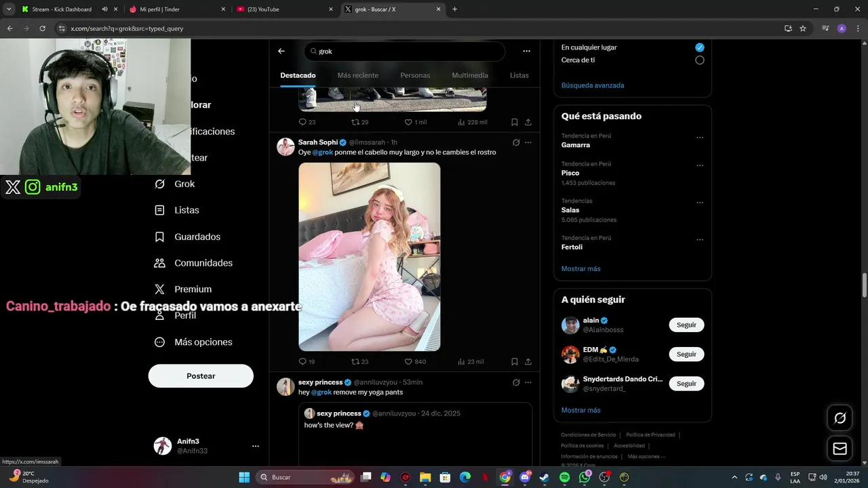Switch to the Destacado tab
This screenshot has width=868, height=488.
(298, 75)
